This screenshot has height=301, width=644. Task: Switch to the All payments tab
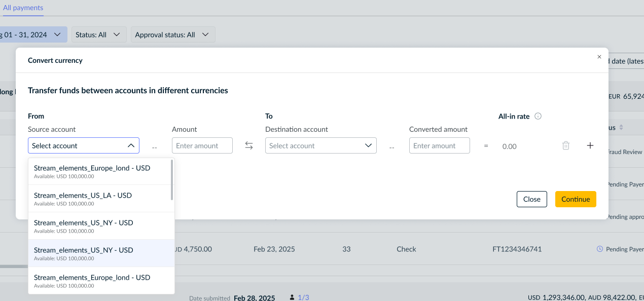coord(23,8)
